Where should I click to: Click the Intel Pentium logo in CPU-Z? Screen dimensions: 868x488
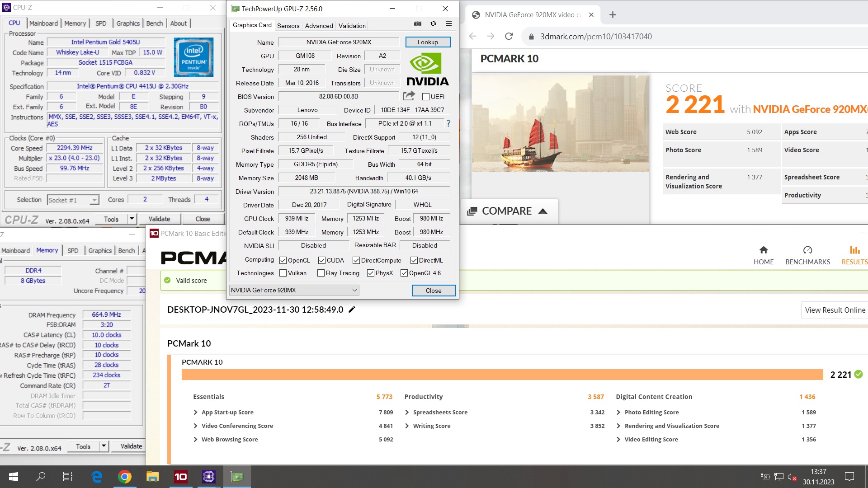(x=193, y=57)
